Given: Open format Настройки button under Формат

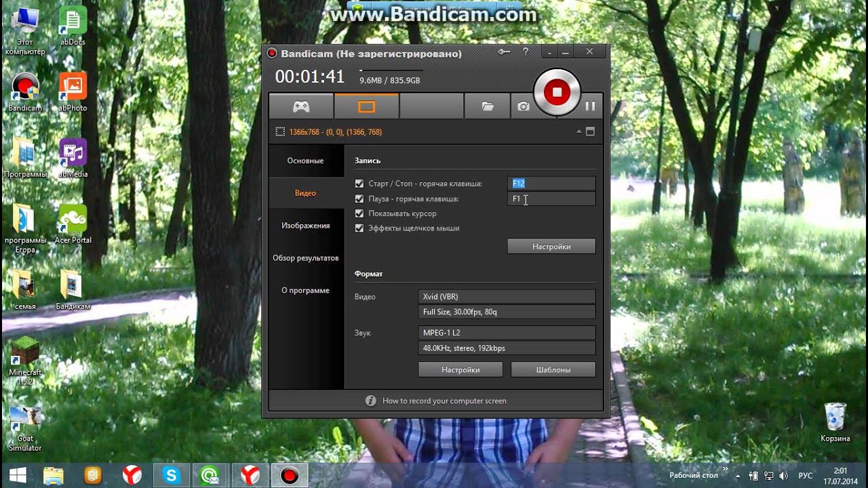Looking at the screenshot, I should (x=460, y=369).
